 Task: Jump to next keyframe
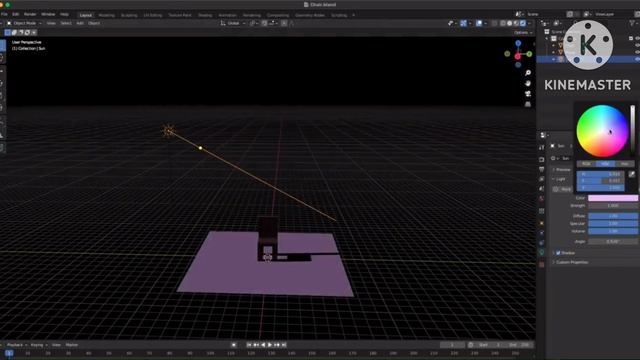coord(277,345)
